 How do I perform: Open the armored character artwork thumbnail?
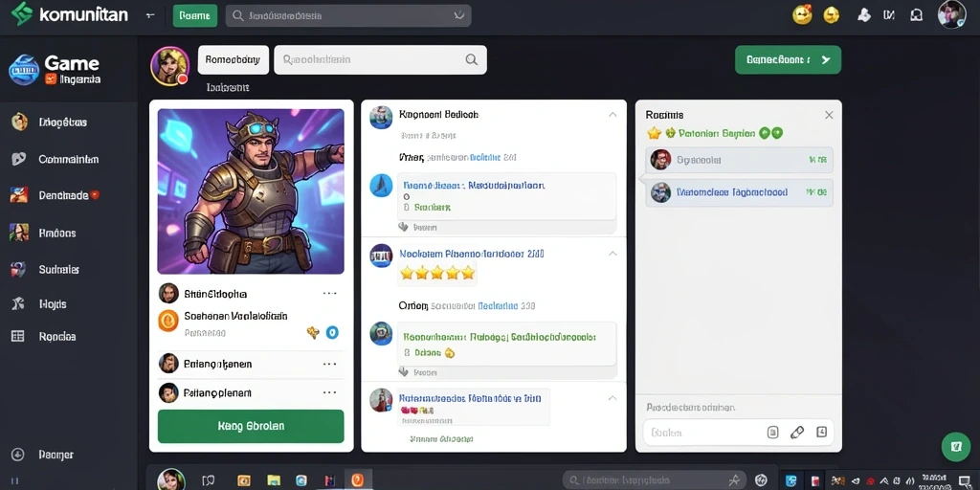click(x=251, y=191)
